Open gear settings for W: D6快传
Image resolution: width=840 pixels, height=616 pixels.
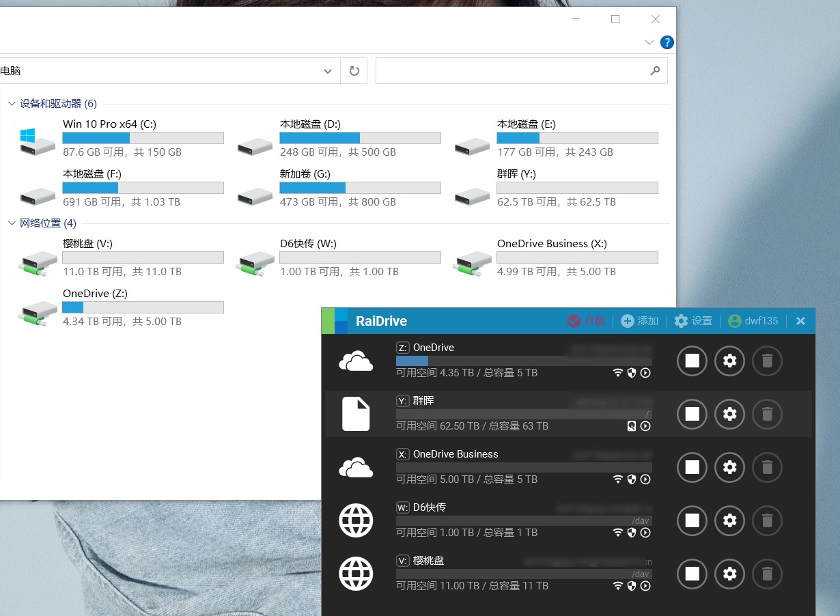click(x=729, y=520)
